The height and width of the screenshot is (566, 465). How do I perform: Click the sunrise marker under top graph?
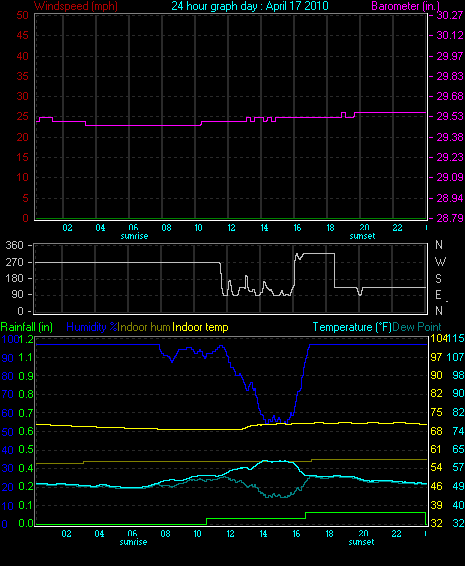point(134,236)
